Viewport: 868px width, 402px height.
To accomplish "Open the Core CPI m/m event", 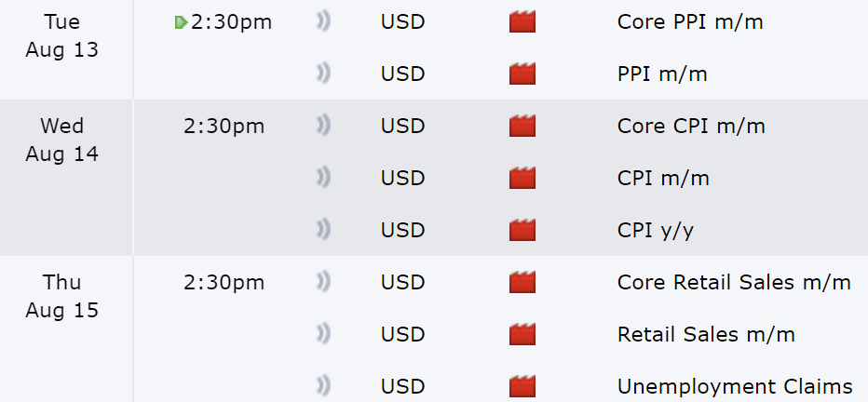I will click(691, 126).
